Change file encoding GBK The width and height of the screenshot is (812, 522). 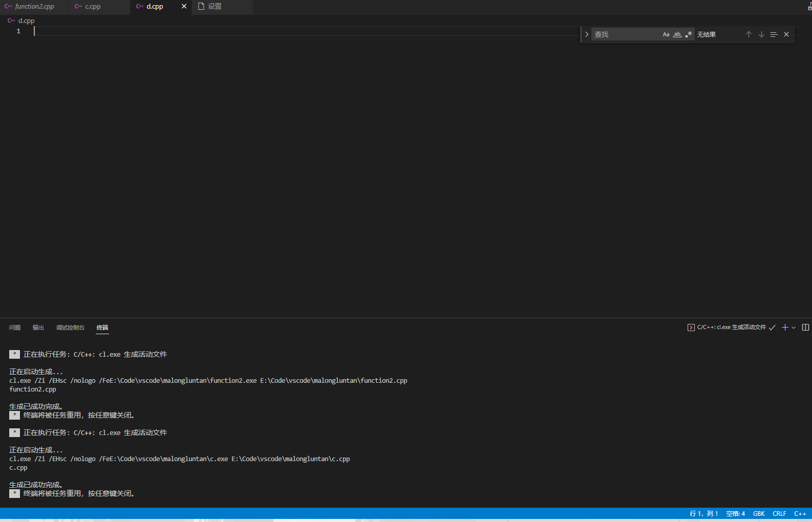[x=759, y=513]
